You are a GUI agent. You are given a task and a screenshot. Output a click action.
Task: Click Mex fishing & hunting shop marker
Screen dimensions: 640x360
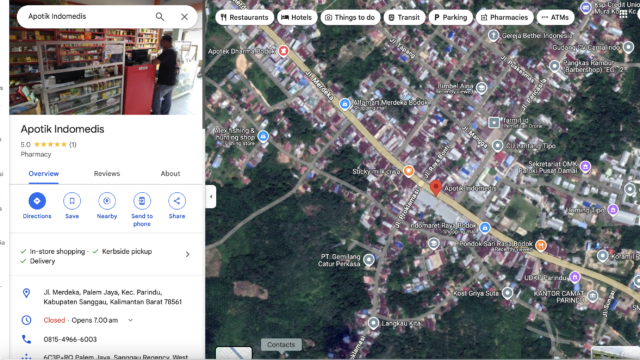tap(263, 136)
